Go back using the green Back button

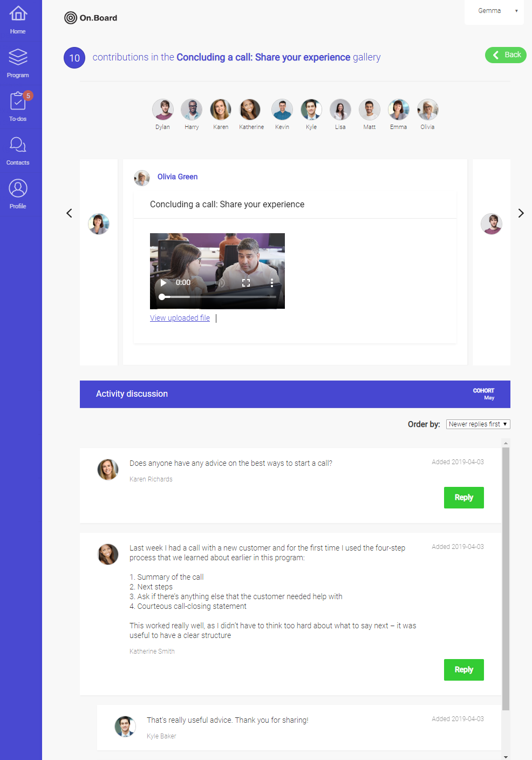(x=505, y=55)
